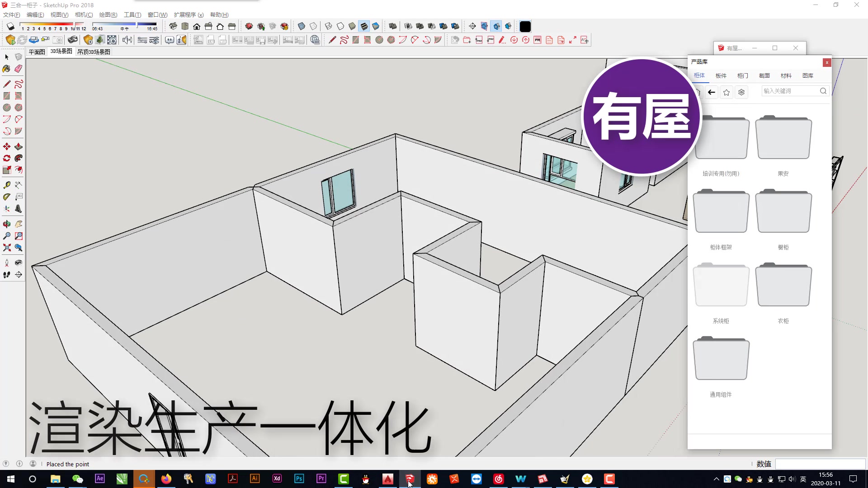Activate the pink Eraser tool
Viewport: 868px width, 488px height.
(x=19, y=69)
